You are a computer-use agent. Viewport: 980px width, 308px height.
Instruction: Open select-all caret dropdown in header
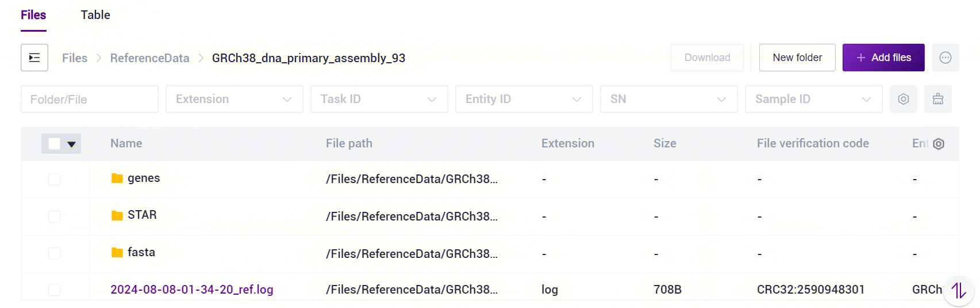click(72, 145)
